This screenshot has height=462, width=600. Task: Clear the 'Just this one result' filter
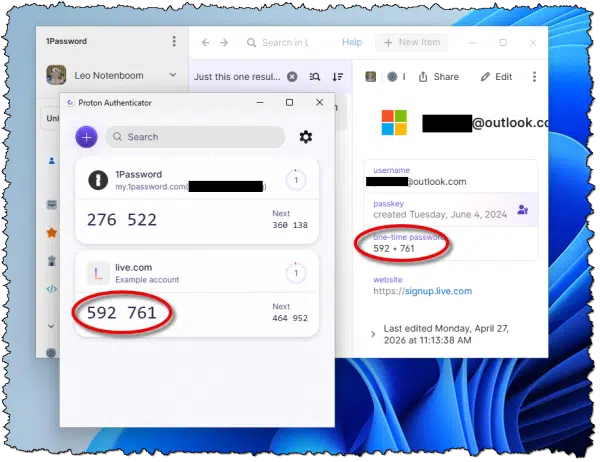coord(292,77)
